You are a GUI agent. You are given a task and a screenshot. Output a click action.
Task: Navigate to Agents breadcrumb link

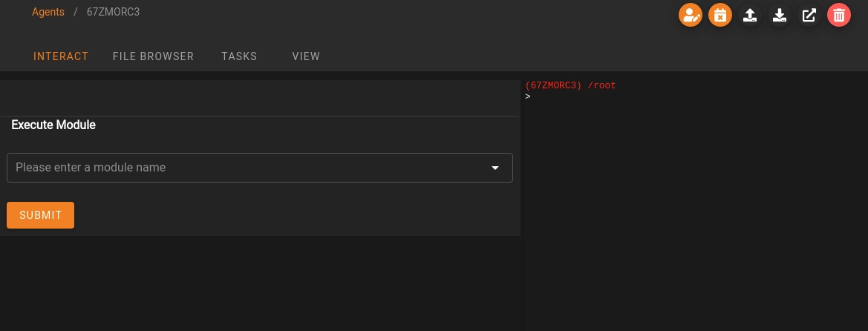click(x=48, y=12)
